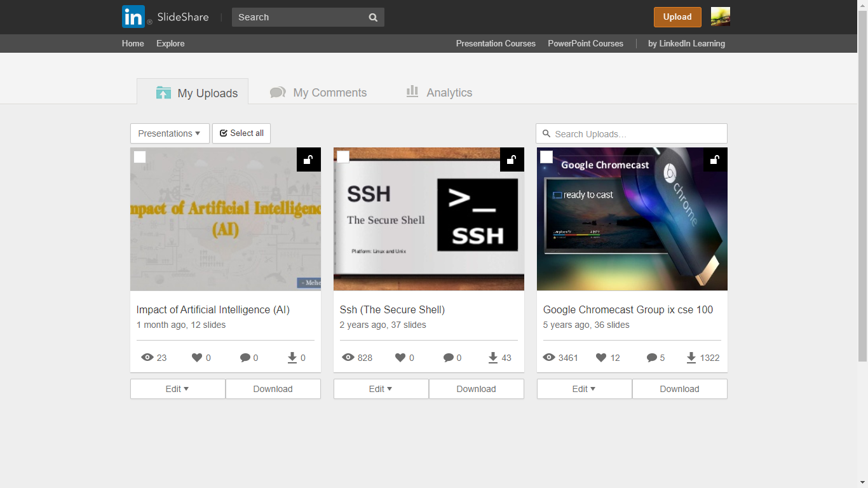Click the '5 years ago, 36 slides' text

coord(586,325)
